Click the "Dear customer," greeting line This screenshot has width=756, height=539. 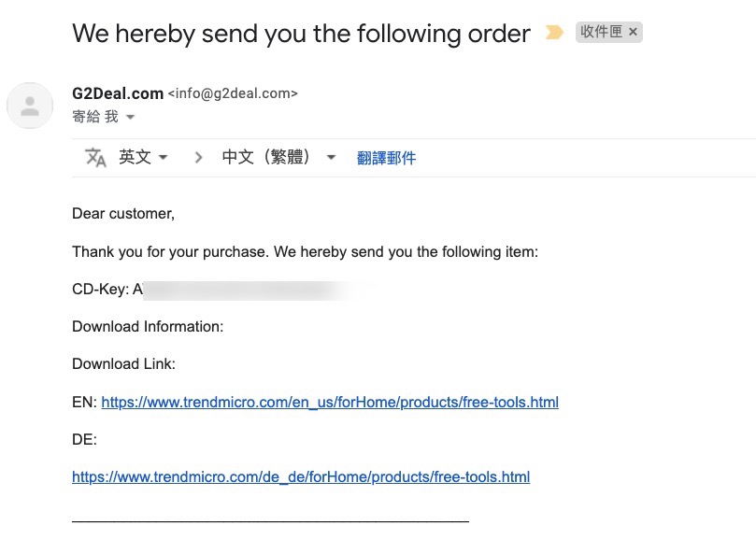[123, 214]
